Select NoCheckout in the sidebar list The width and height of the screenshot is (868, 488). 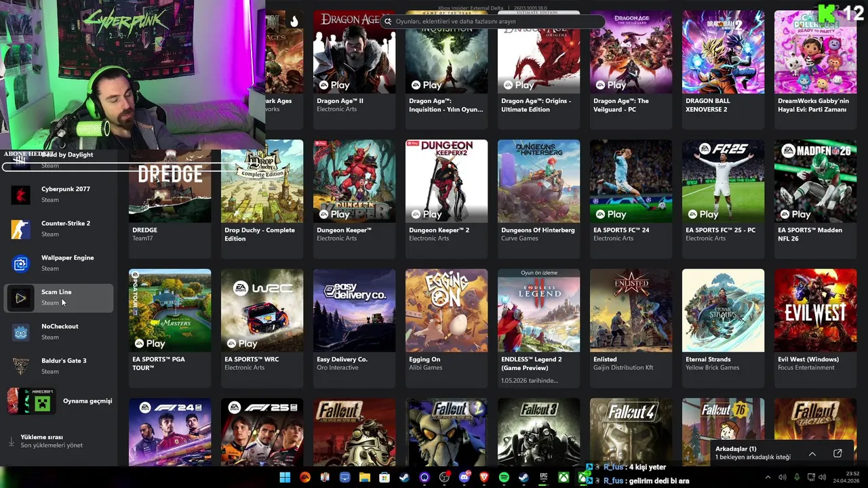59,332
